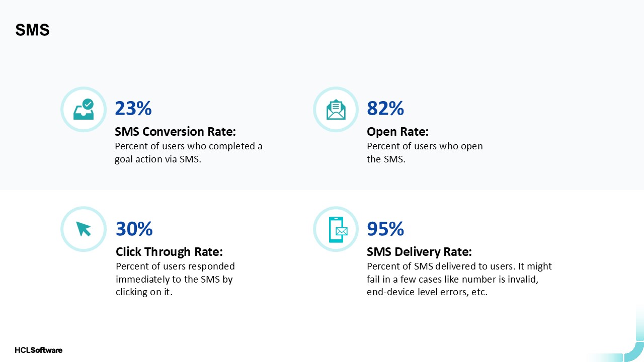
Task: Click the 30% statistic number
Action: coord(134,229)
